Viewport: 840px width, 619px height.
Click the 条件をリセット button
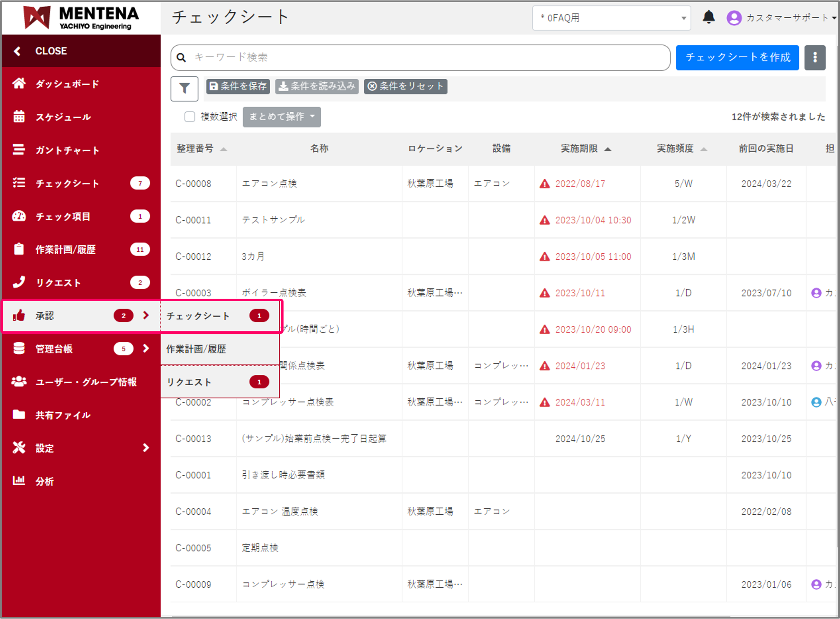pyautogui.click(x=405, y=86)
